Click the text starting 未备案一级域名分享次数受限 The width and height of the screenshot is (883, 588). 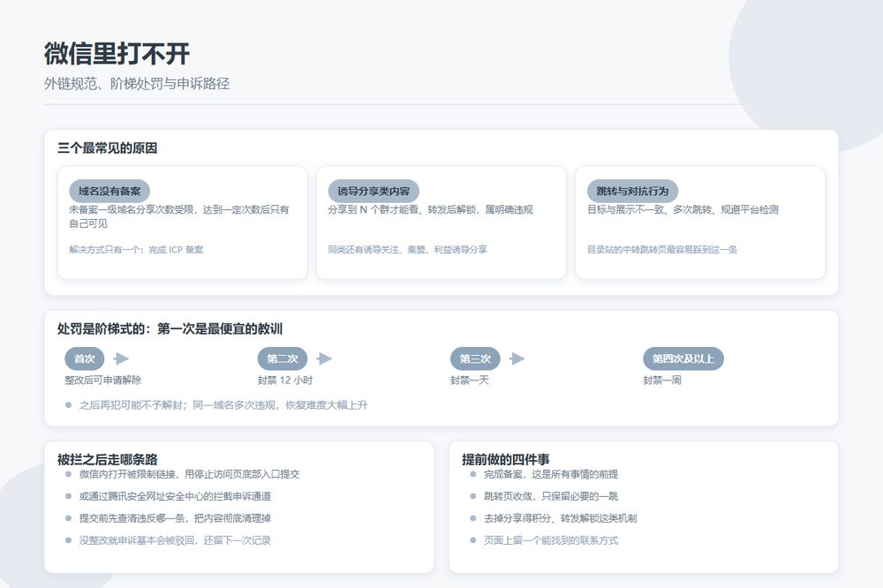coord(179,216)
